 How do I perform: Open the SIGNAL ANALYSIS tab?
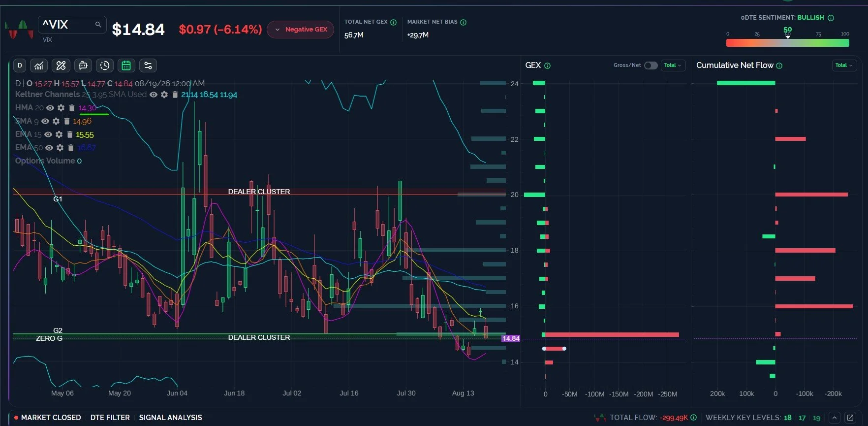pyautogui.click(x=170, y=418)
